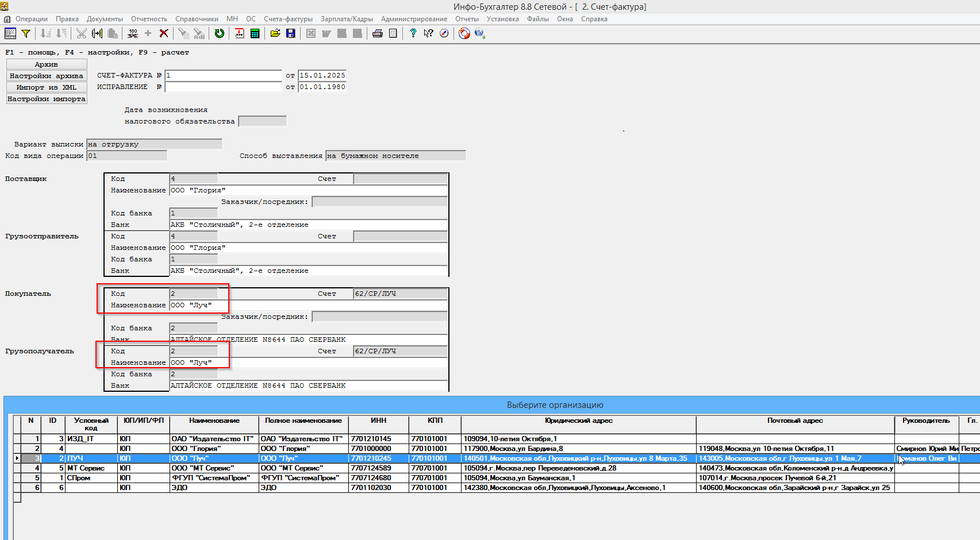This screenshot has width=980, height=540.
Task: Click the Импорт из XML button
Action: [47, 87]
